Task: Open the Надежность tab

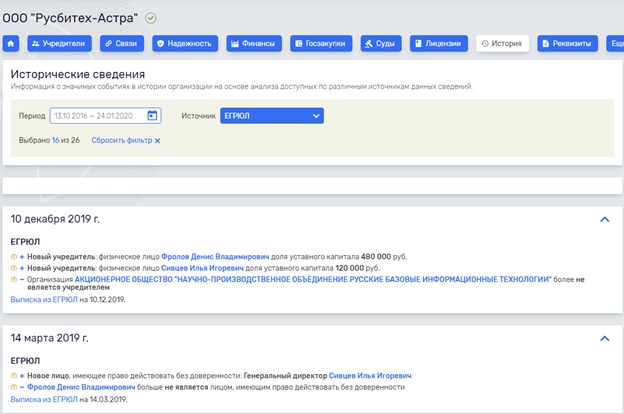Action: (185, 43)
